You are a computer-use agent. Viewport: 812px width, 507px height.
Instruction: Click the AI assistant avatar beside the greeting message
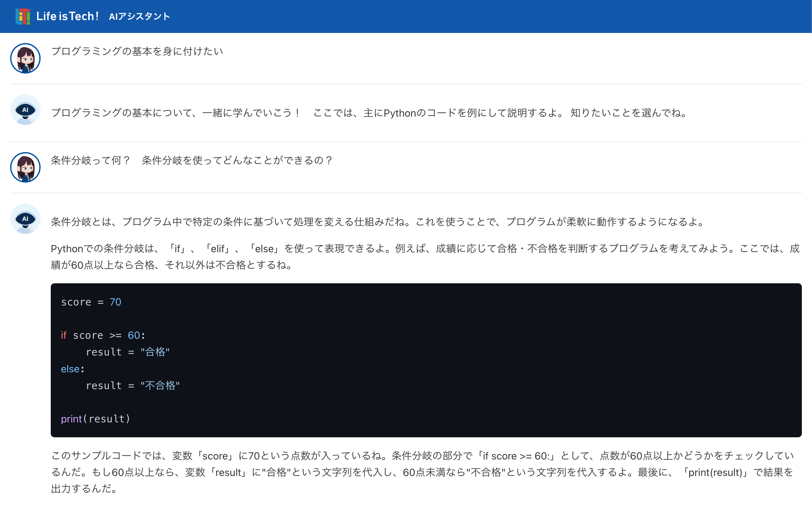pos(25,110)
